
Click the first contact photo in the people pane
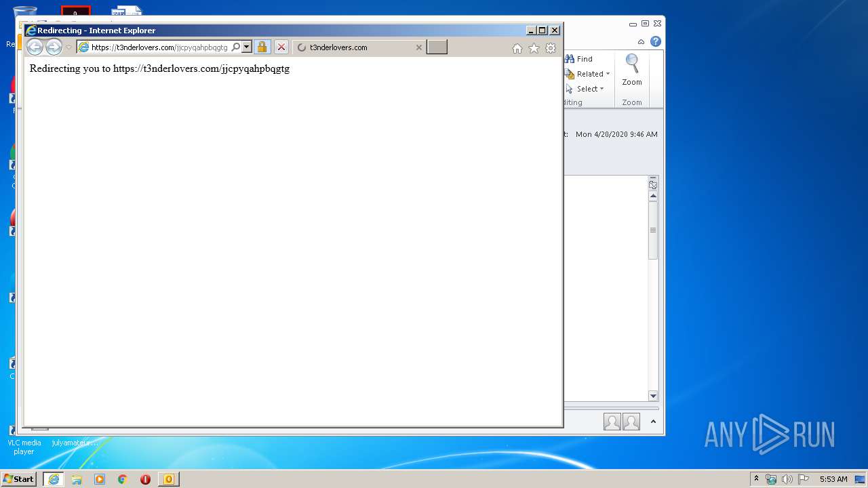point(612,422)
